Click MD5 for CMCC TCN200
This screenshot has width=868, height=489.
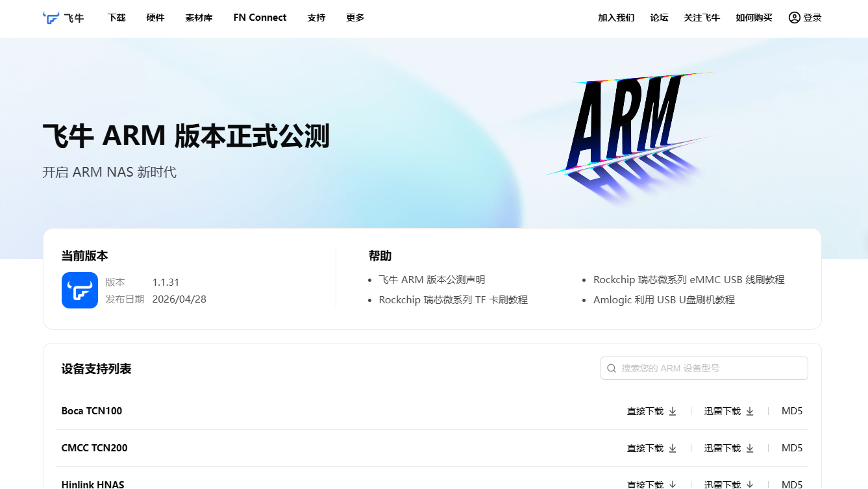point(792,448)
